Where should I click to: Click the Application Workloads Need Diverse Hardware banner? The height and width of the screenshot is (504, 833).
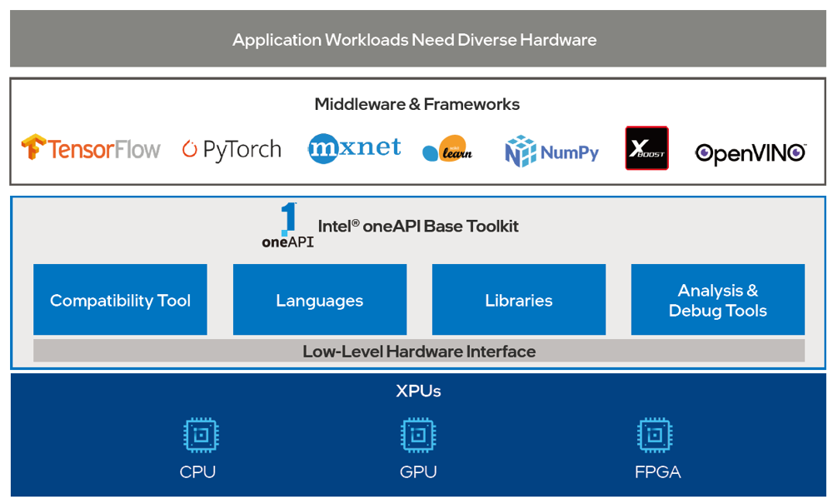coord(418,39)
